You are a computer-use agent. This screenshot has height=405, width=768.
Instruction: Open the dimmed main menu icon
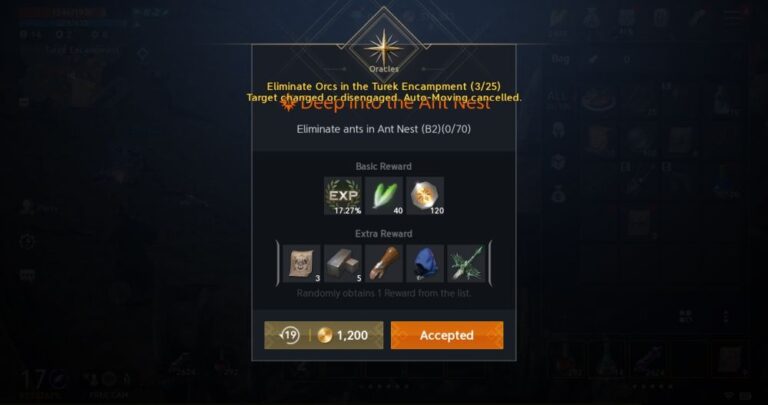[x=733, y=16]
